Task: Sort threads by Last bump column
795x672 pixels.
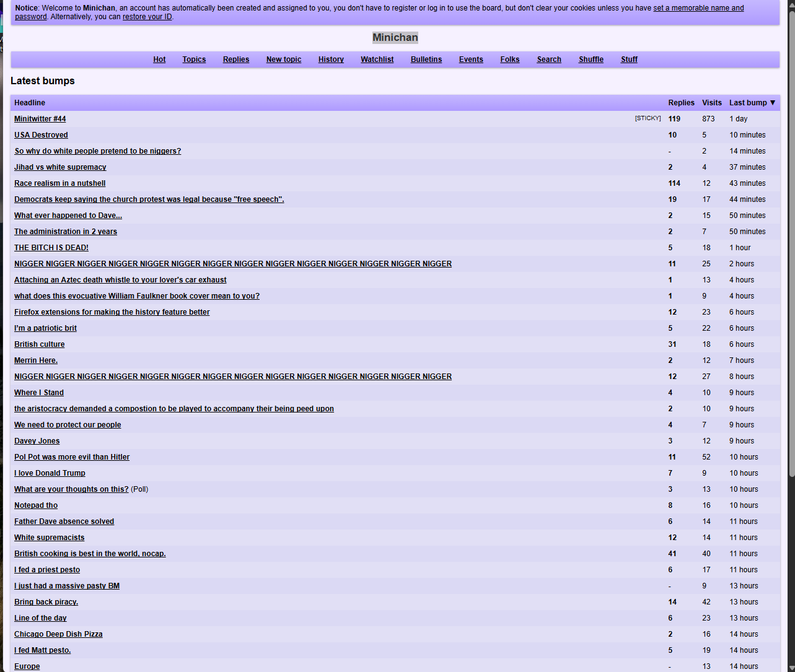Action: pyautogui.click(x=748, y=103)
